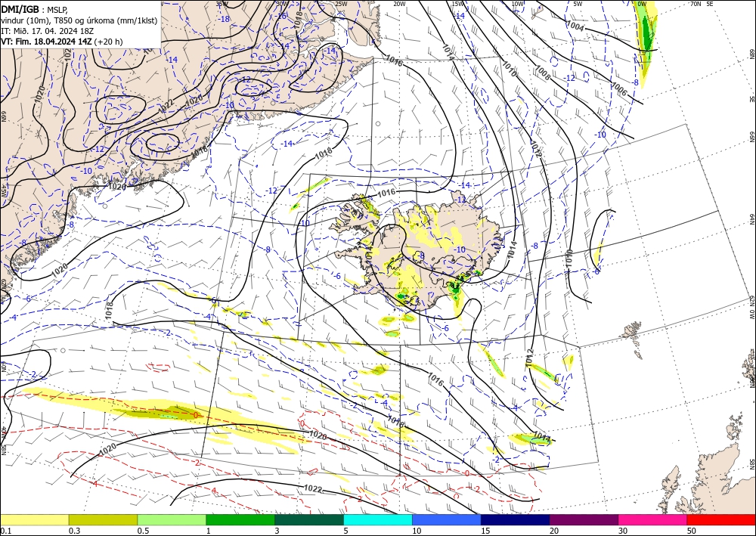Click the "5W" longitude label

578,4
